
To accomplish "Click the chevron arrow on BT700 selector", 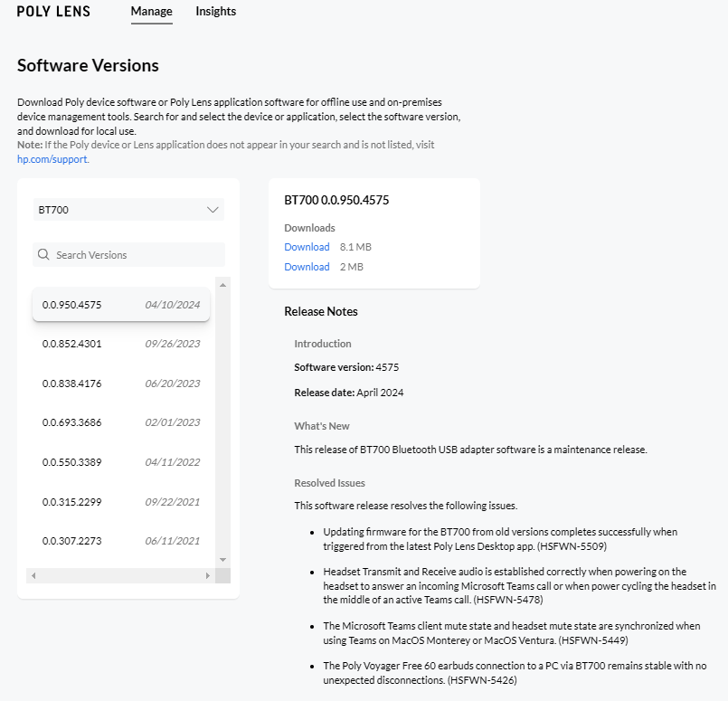I will [213, 210].
